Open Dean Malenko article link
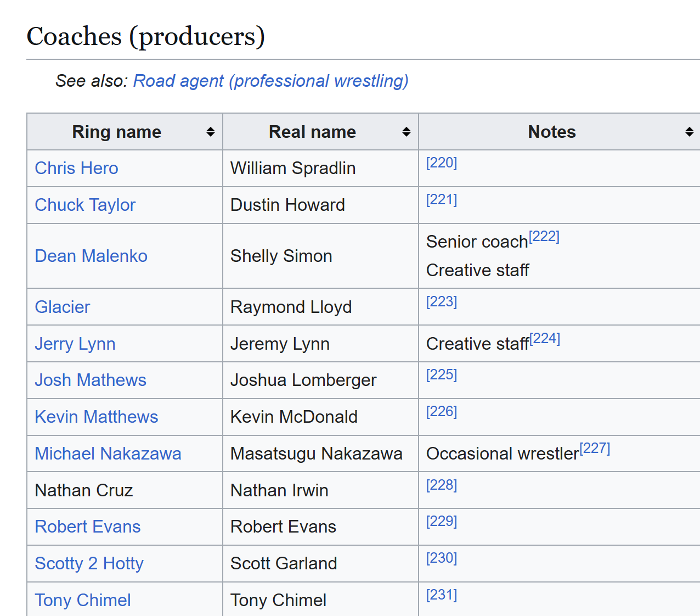 coord(91,256)
